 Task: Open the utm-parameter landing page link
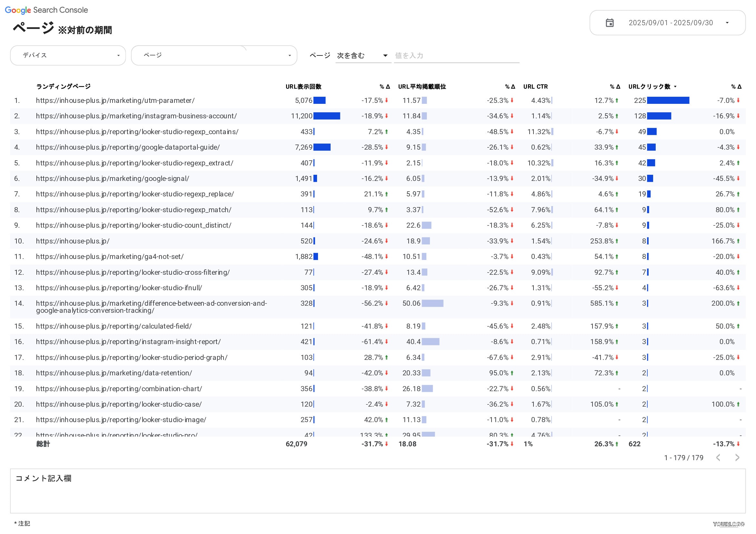coord(115,100)
